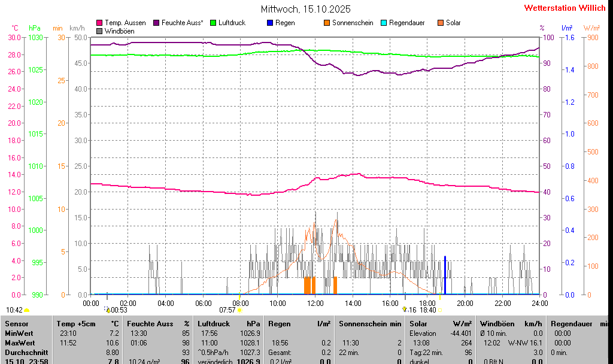Click the moon icon beside 00:53

[x=107, y=310]
